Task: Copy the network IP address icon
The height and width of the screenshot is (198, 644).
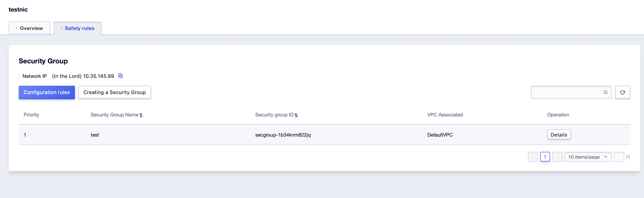Action: click(120, 76)
